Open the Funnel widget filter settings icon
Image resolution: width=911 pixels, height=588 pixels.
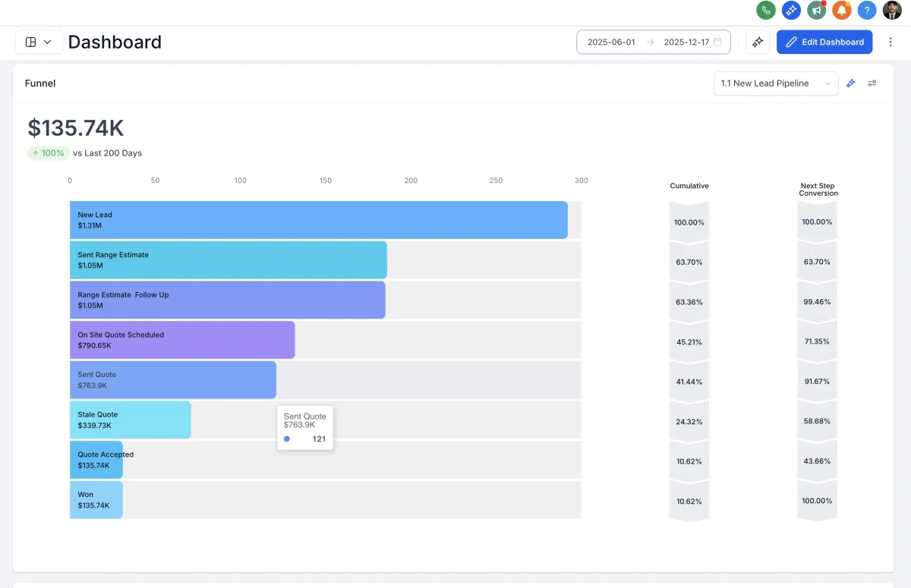click(x=872, y=83)
